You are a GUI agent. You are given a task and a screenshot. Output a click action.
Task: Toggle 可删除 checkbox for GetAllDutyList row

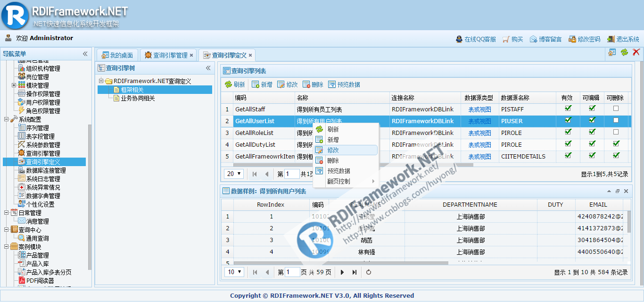[616, 144]
